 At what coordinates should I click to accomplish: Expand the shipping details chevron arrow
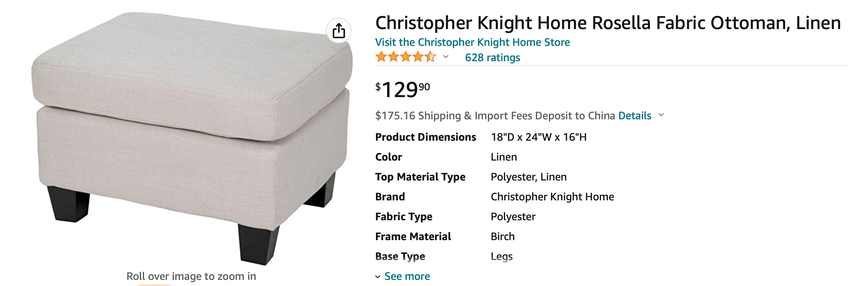pyautogui.click(x=661, y=115)
